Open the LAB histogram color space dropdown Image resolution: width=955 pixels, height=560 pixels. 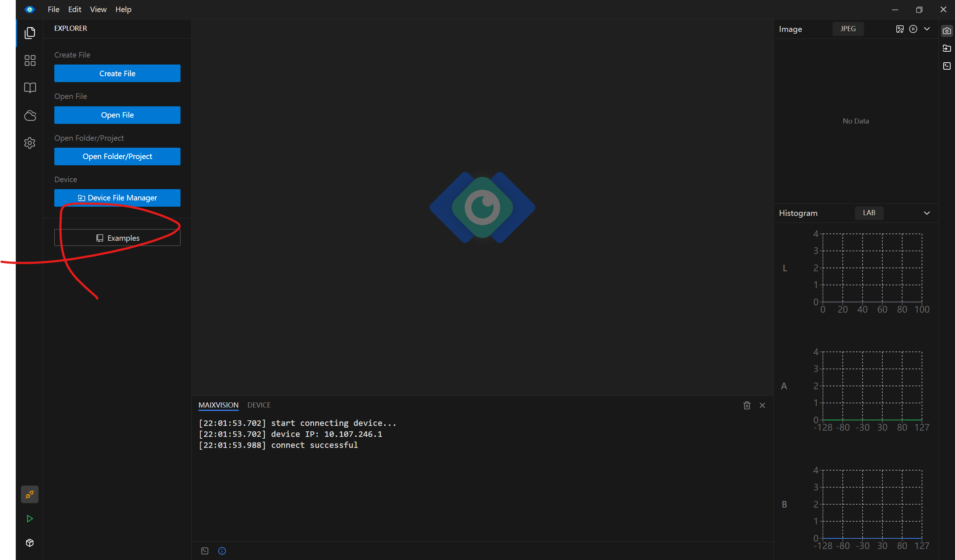868,213
